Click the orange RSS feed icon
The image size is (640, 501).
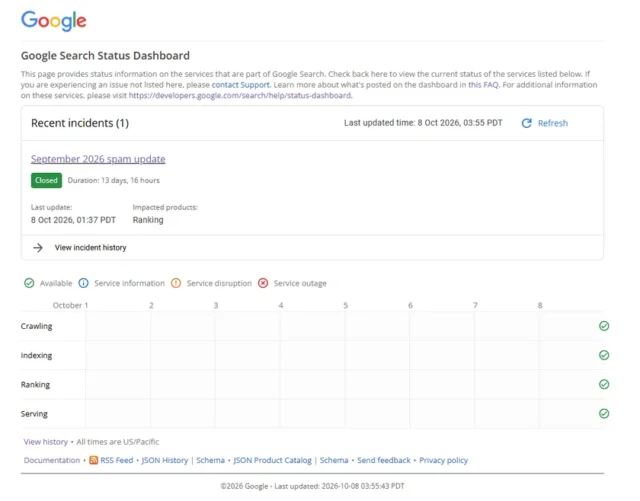click(93, 460)
